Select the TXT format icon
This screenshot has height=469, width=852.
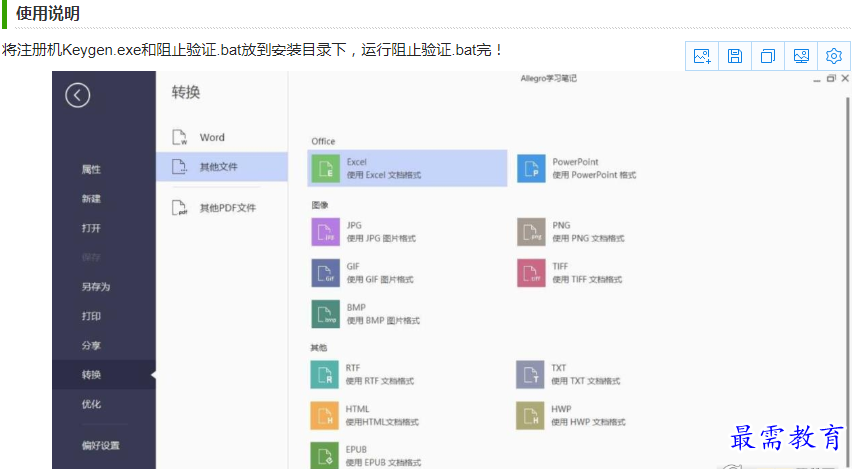(x=530, y=374)
